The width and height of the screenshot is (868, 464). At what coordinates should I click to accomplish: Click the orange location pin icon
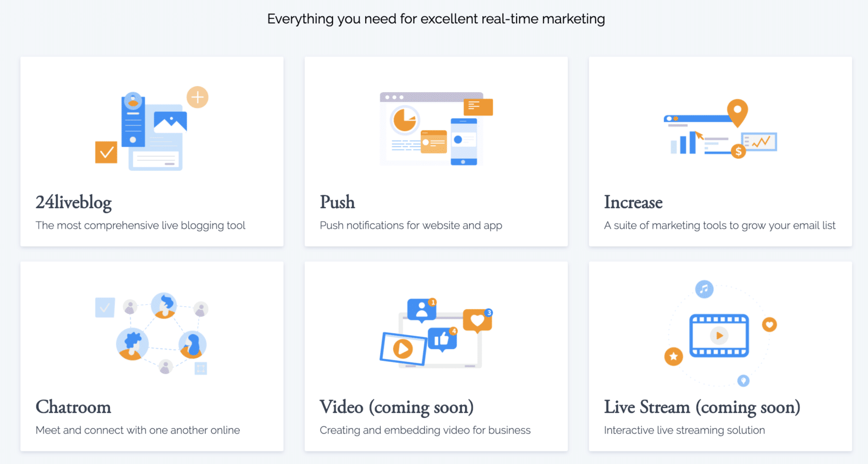tap(737, 112)
